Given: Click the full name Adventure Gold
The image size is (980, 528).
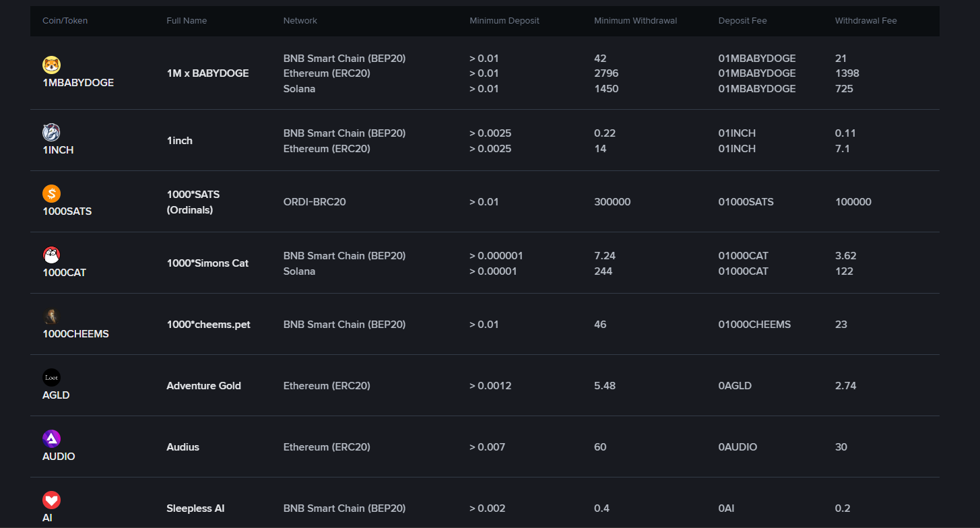Looking at the screenshot, I should (203, 386).
